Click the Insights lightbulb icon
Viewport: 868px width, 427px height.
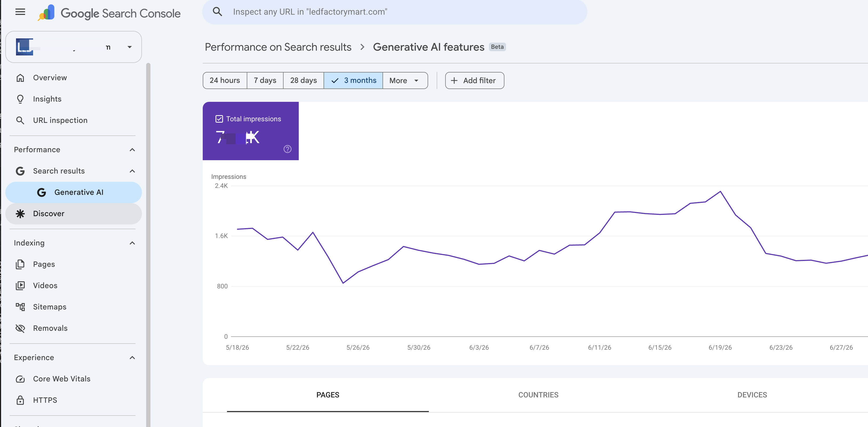point(20,99)
